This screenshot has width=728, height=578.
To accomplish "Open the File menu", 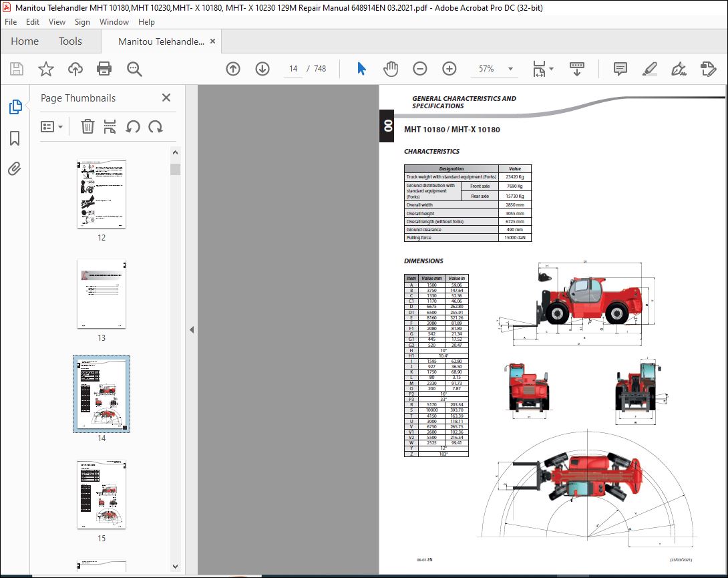I will click(11, 22).
